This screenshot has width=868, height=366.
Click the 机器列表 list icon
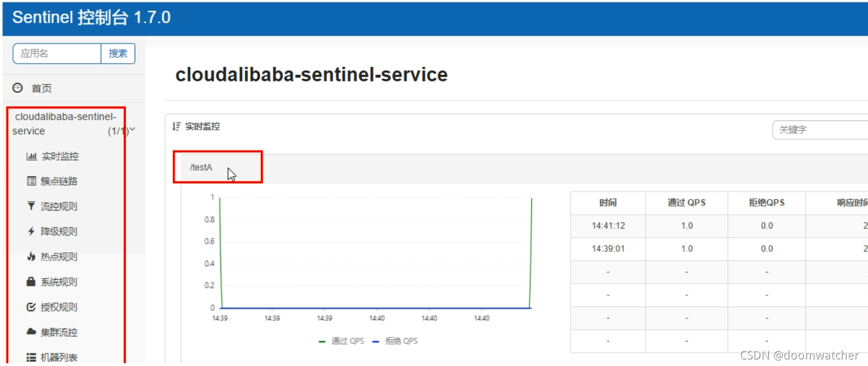(x=32, y=357)
